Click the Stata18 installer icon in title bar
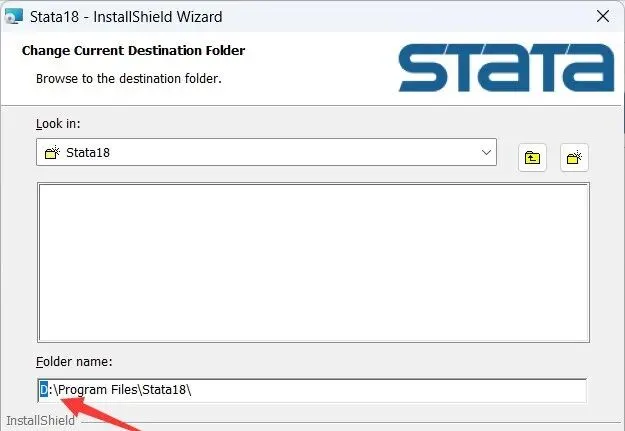The height and width of the screenshot is (431, 625). [14, 17]
